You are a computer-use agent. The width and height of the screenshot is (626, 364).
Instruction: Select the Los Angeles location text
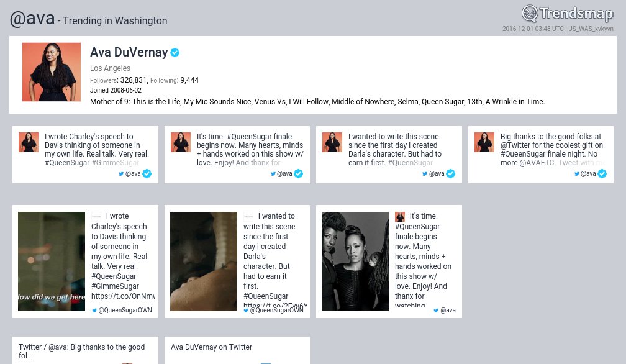110,68
